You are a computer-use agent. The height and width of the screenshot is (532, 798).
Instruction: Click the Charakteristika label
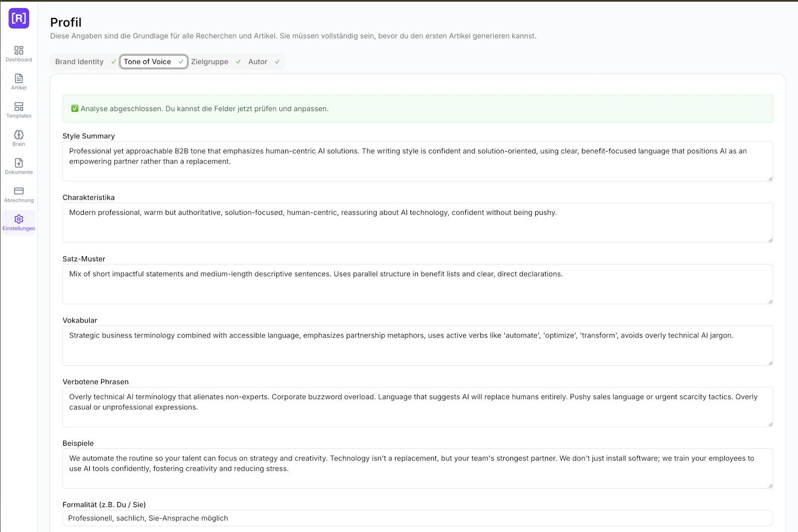point(89,197)
